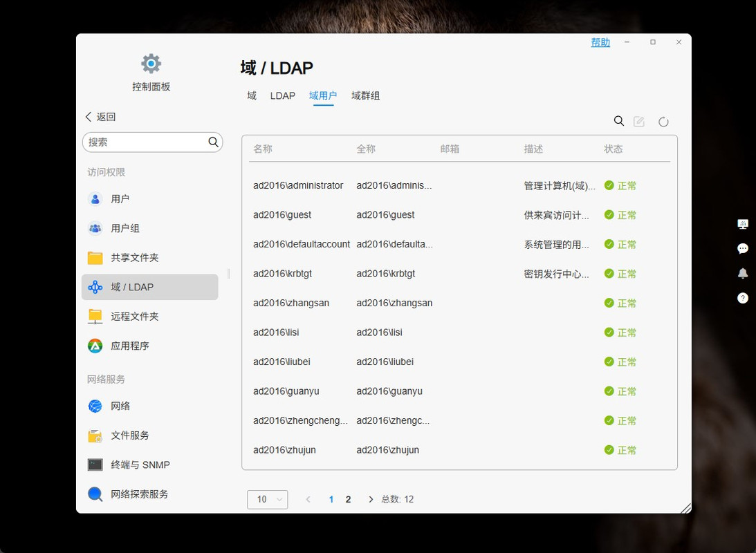Select the ad2016\zhengcheng... name cell

click(300, 420)
